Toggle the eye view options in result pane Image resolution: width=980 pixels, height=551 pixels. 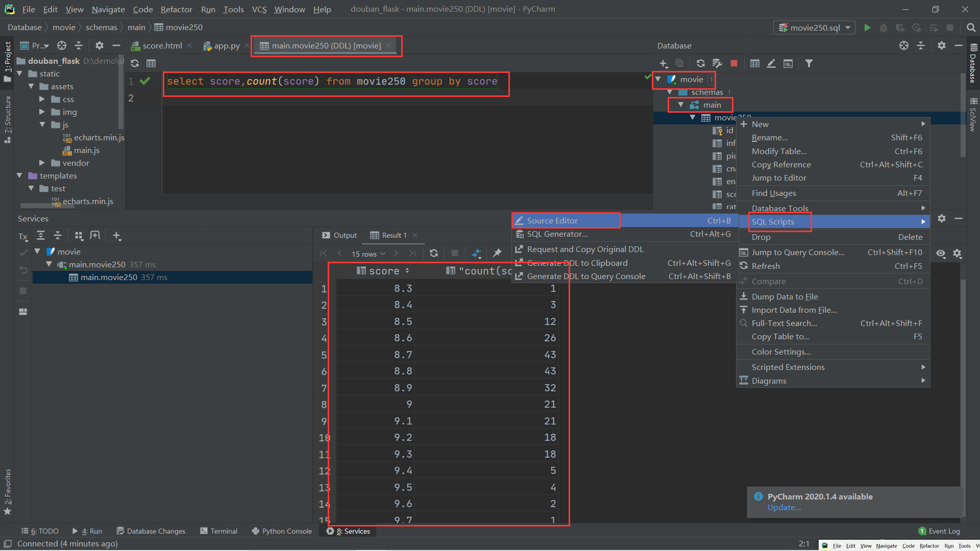coord(941,254)
